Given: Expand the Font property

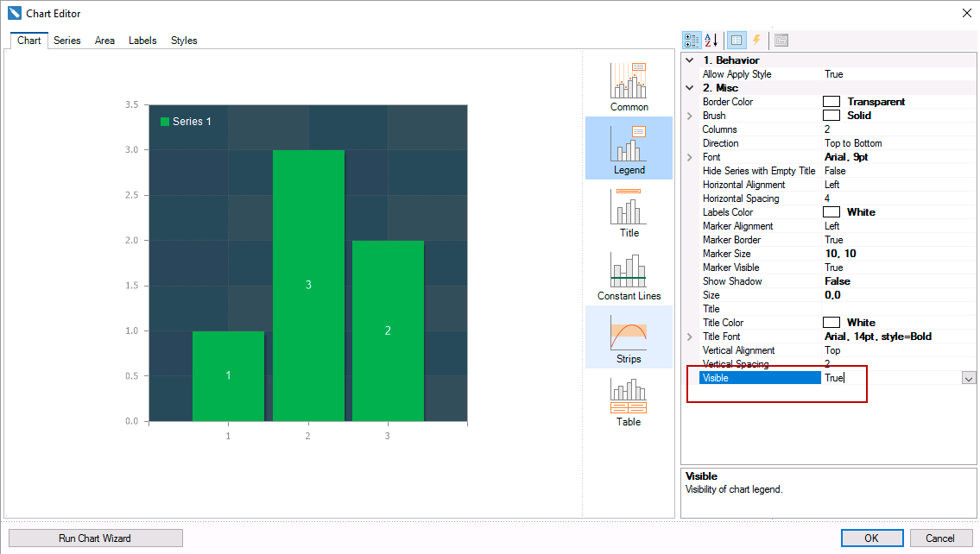Looking at the screenshot, I should pyautogui.click(x=689, y=157).
